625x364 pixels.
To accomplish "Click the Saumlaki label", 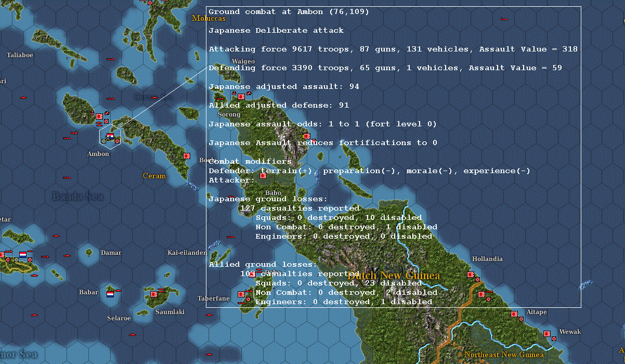I will coord(169,311).
